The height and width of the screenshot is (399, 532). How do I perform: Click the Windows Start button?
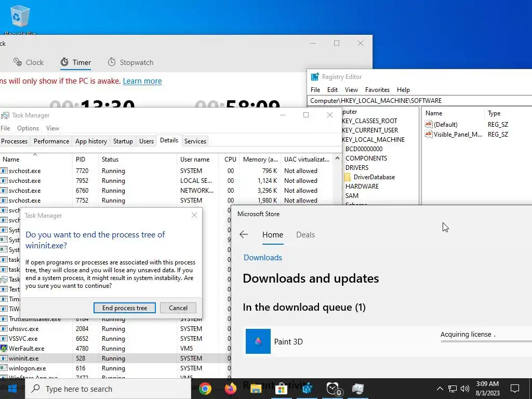[12, 389]
